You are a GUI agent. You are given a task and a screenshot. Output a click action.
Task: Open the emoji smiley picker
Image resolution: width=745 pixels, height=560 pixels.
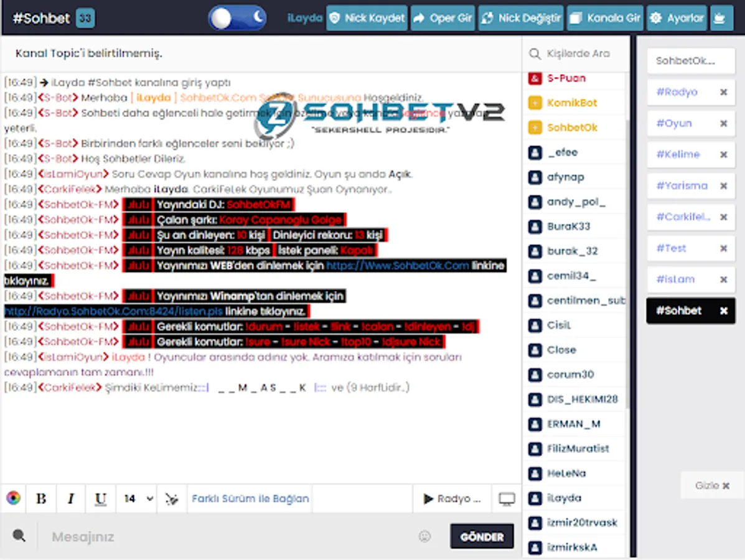tap(424, 536)
